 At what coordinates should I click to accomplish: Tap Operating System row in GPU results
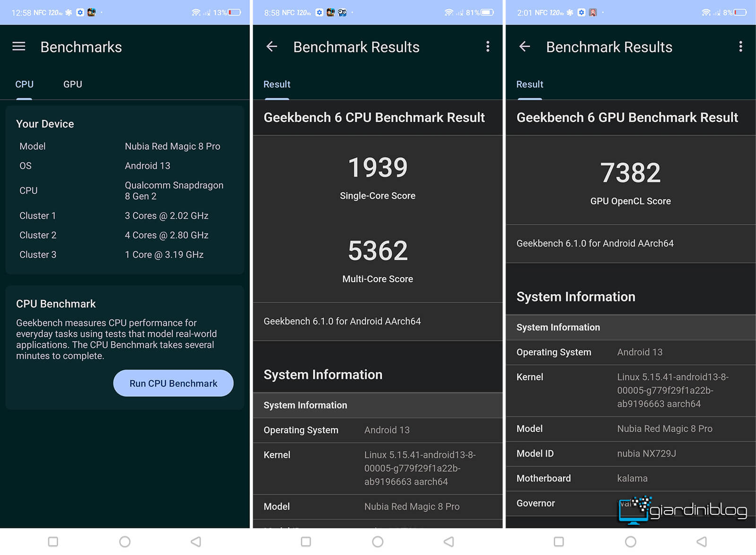click(x=630, y=352)
